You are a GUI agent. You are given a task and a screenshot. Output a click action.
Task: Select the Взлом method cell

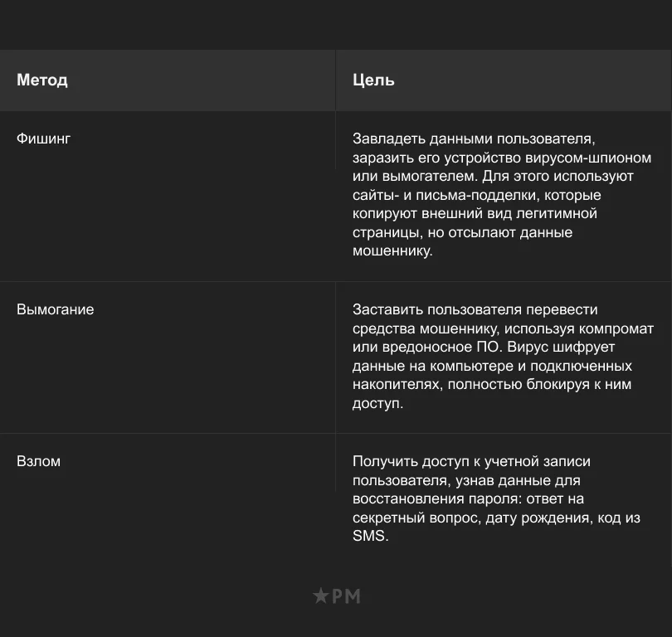click(x=39, y=461)
